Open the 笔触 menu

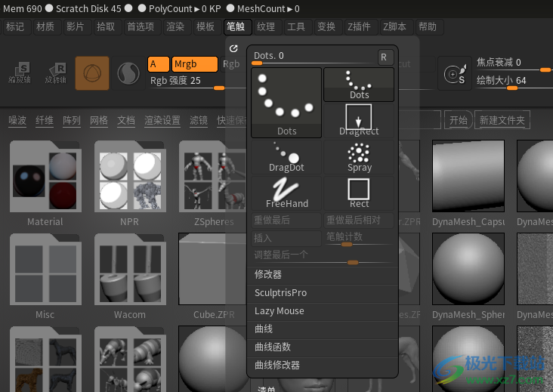pos(238,26)
